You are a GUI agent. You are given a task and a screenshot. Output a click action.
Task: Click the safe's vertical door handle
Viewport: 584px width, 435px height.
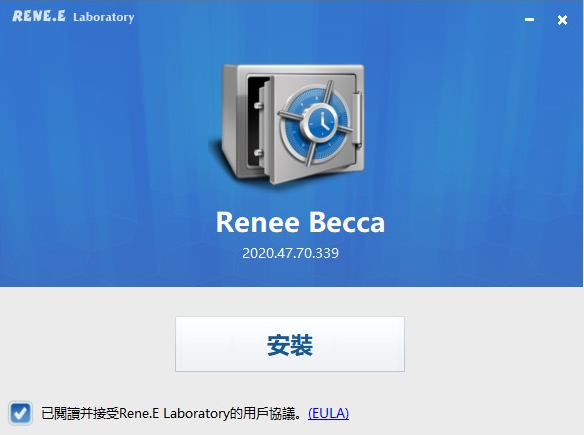pyautogui.click(x=356, y=118)
